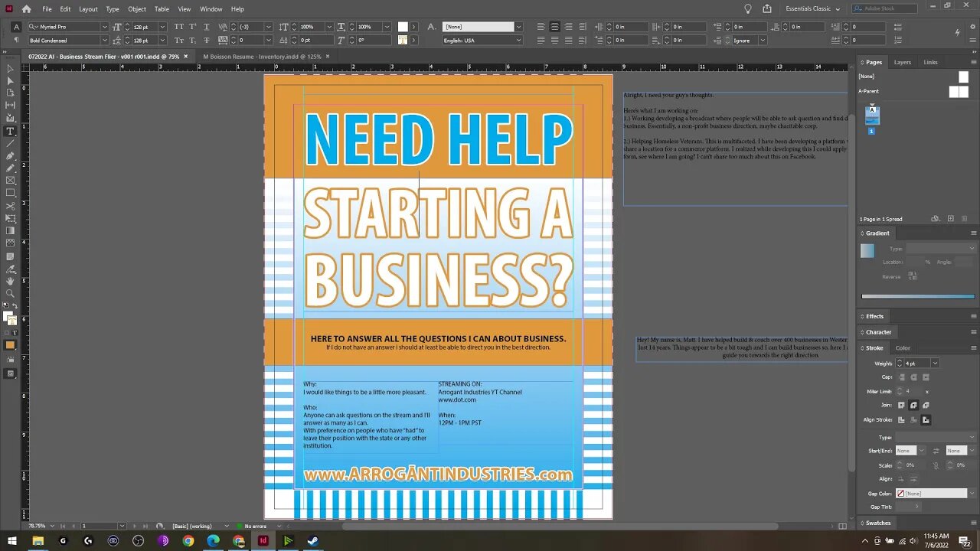The image size is (980, 551).
Task: Select the Selection tool arrow
Action: click(10, 68)
